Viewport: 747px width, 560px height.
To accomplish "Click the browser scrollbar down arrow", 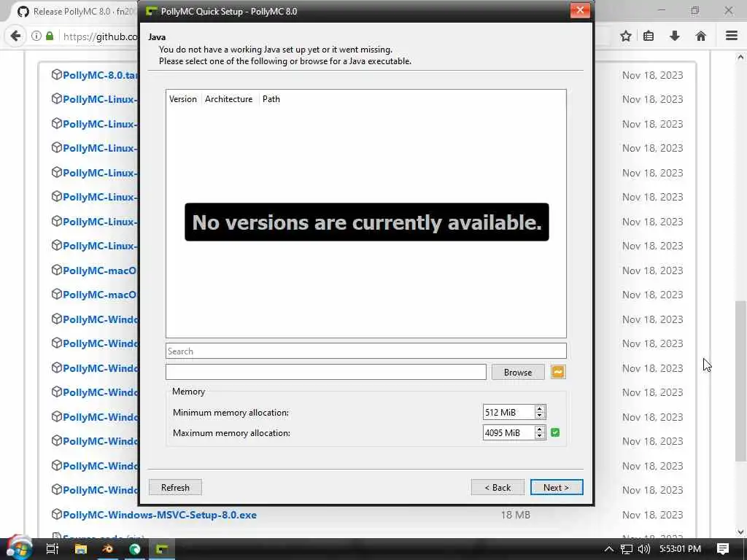I will (740, 532).
